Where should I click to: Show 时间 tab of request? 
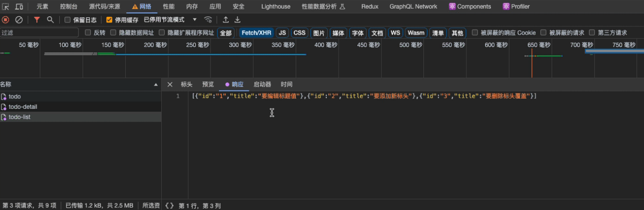click(x=287, y=84)
